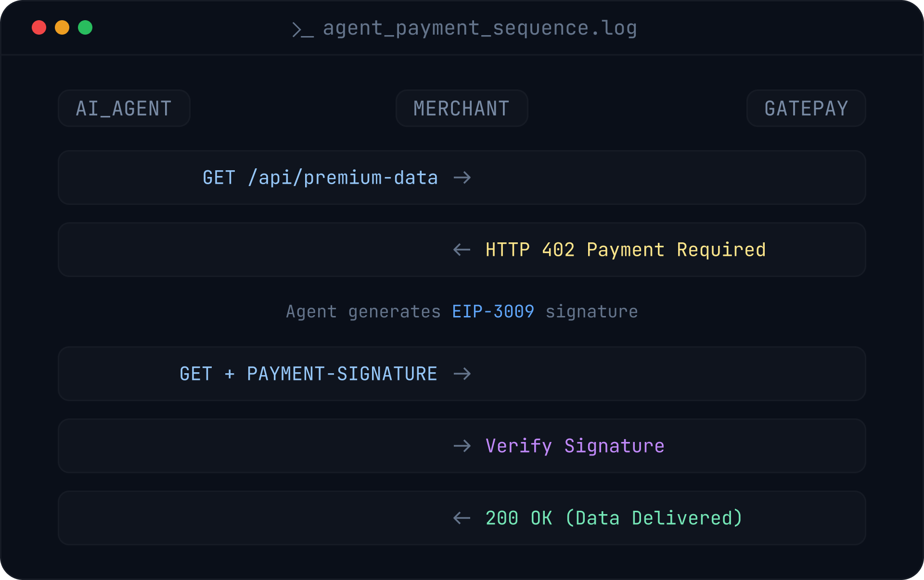Click the GET /api/premium-data request text
The width and height of the screenshot is (924, 580).
coord(320,178)
